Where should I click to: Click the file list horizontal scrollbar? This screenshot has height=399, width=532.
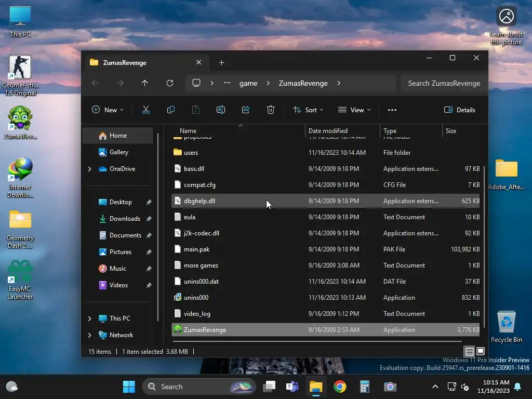pyautogui.click(x=317, y=341)
